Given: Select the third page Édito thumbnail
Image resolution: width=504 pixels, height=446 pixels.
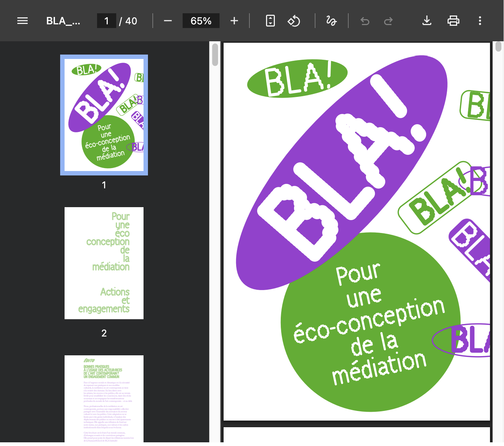Looking at the screenshot, I should pyautogui.click(x=104, y=398).
